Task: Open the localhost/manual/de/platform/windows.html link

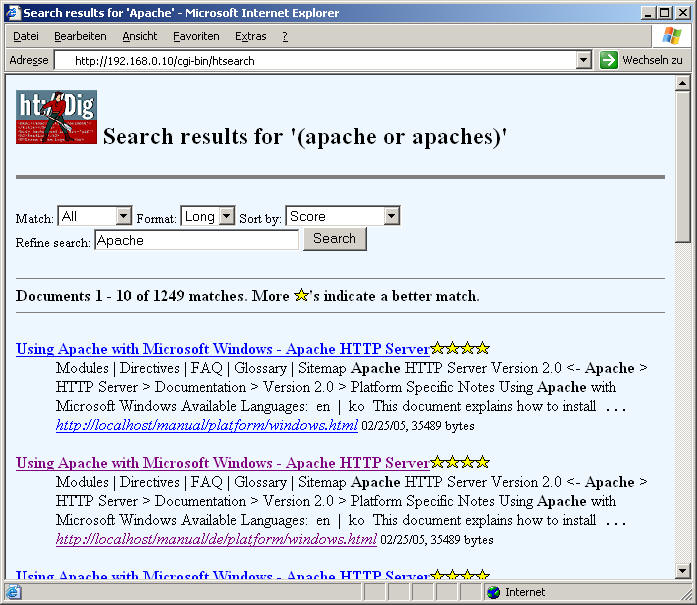Action: (x=216, y=539)
